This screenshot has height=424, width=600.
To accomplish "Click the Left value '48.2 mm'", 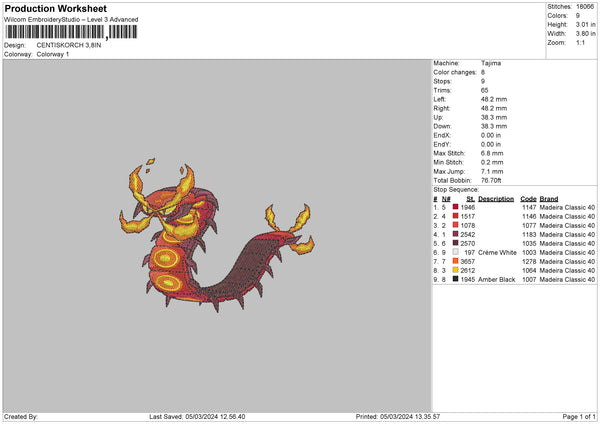I will pos(494,99).
